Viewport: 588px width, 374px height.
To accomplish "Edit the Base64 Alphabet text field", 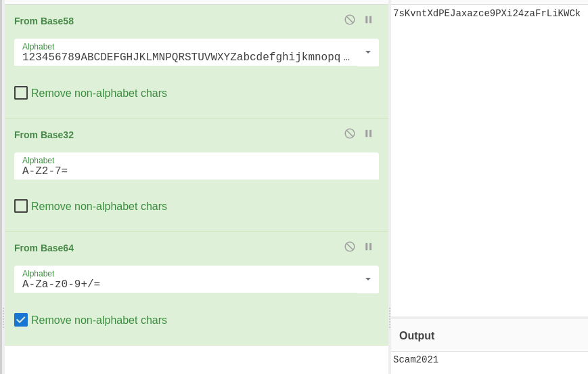I will [x=183, y=284].
